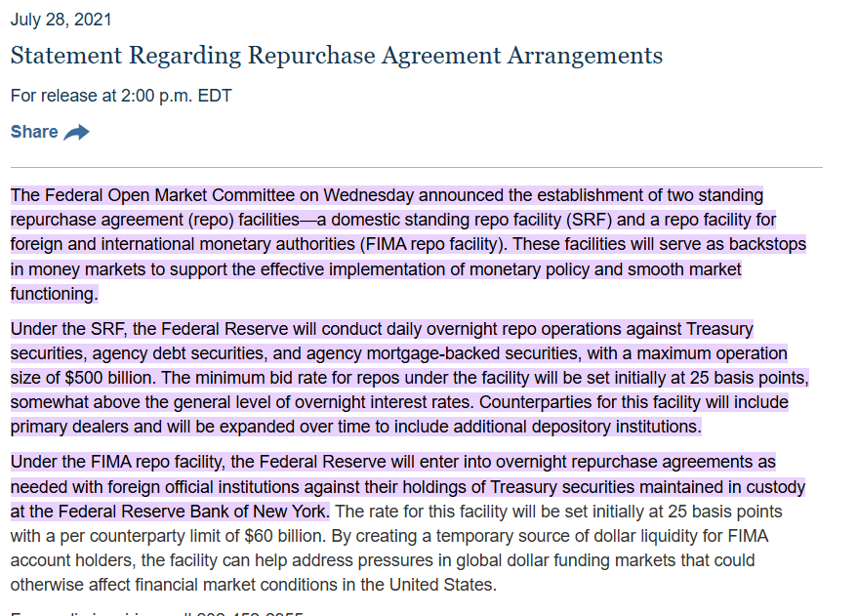Click the horizontal divider below Share

point(416,168)
